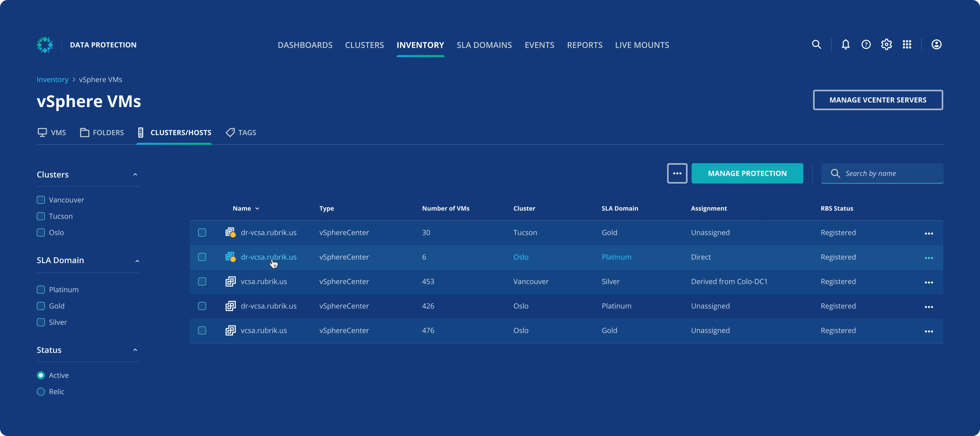The width and height of the screenshot is (980, 436).
Task: Open the help question mark icon
Action: click(x=866, y=44)
